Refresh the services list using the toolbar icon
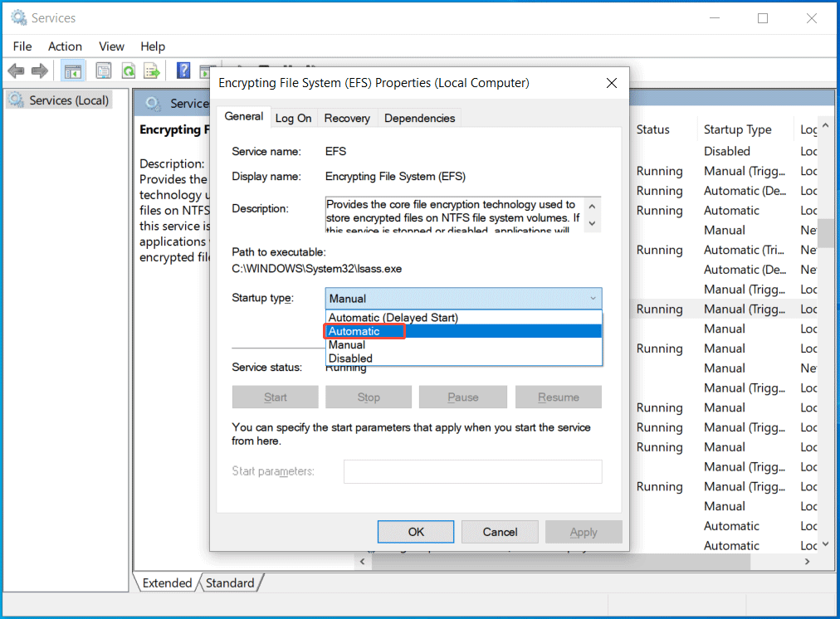This screenshot has width=840, height=619. [129, 71]
